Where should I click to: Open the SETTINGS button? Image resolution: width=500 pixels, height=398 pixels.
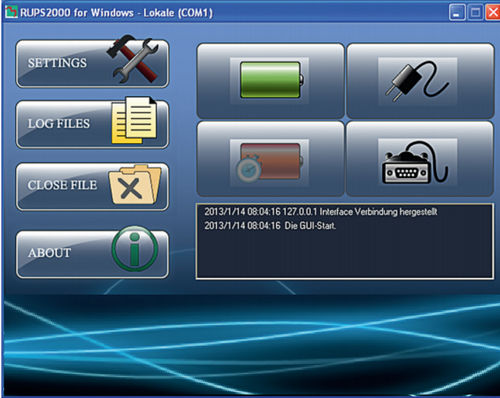(x=92, y=64)
